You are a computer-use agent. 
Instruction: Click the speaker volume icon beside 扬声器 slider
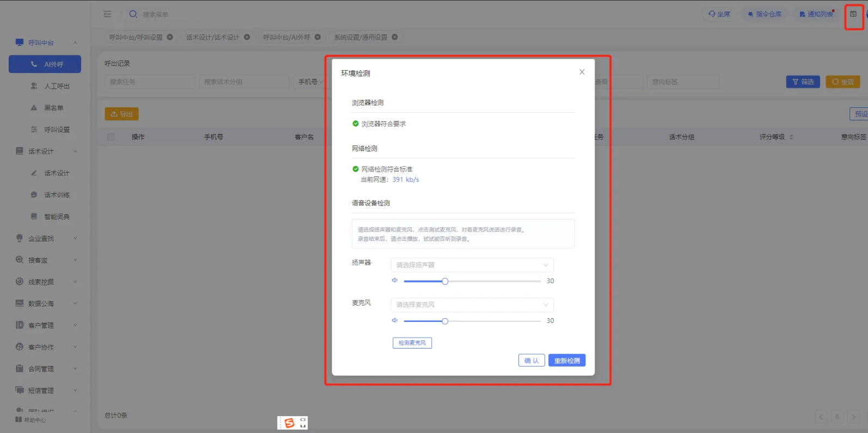click(395, 280)
